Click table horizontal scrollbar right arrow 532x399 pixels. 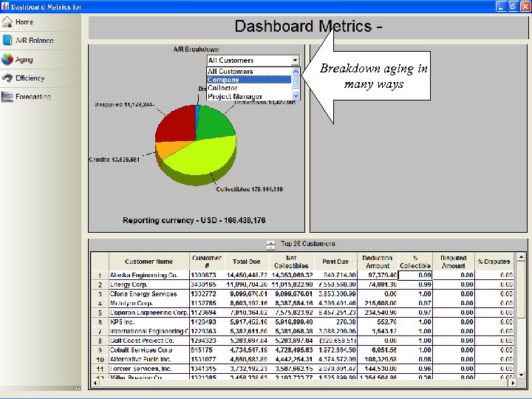[x=513, y=383]
